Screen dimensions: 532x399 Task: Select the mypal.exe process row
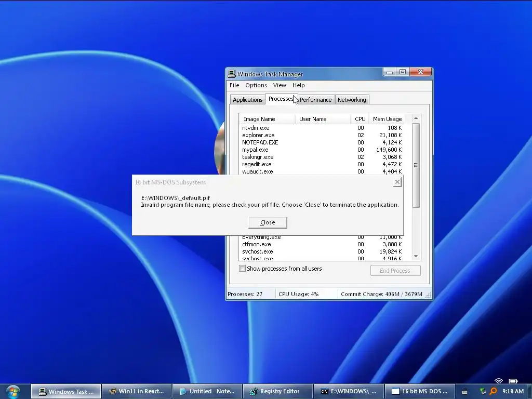(x=322, y=150)
